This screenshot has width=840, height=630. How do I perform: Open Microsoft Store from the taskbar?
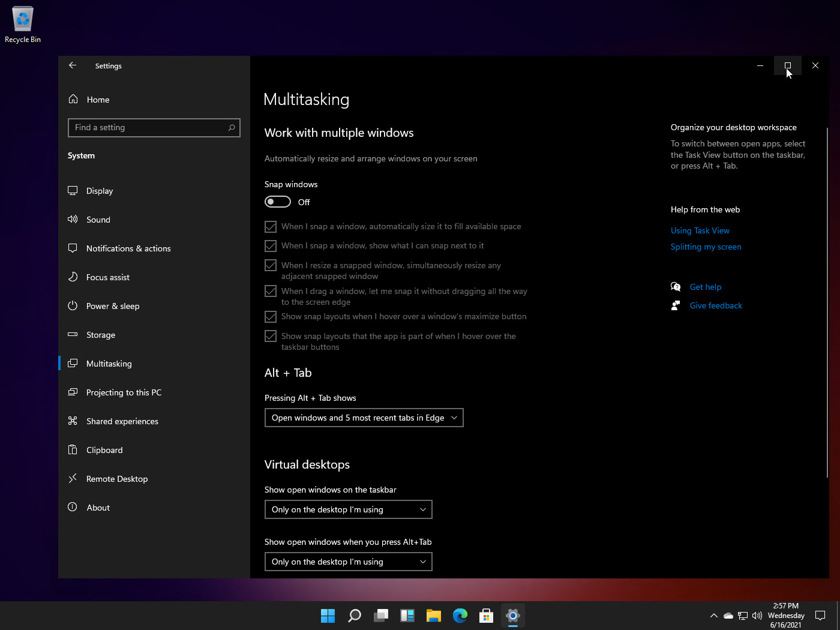(487, 616)
